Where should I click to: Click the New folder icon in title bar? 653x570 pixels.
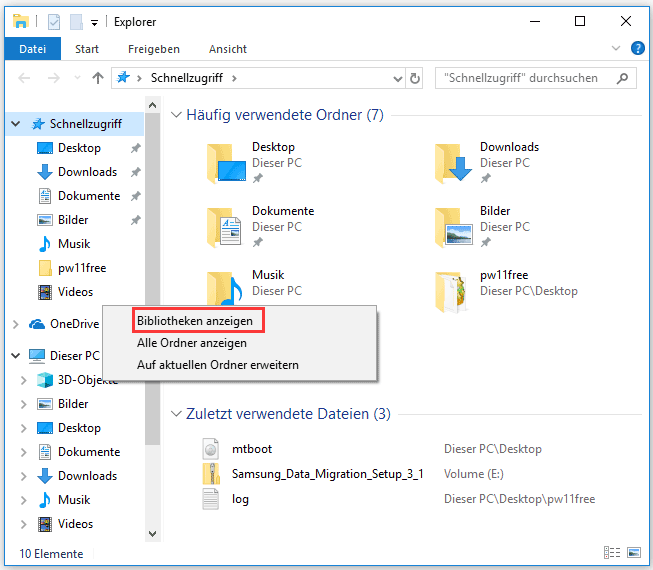76,22
